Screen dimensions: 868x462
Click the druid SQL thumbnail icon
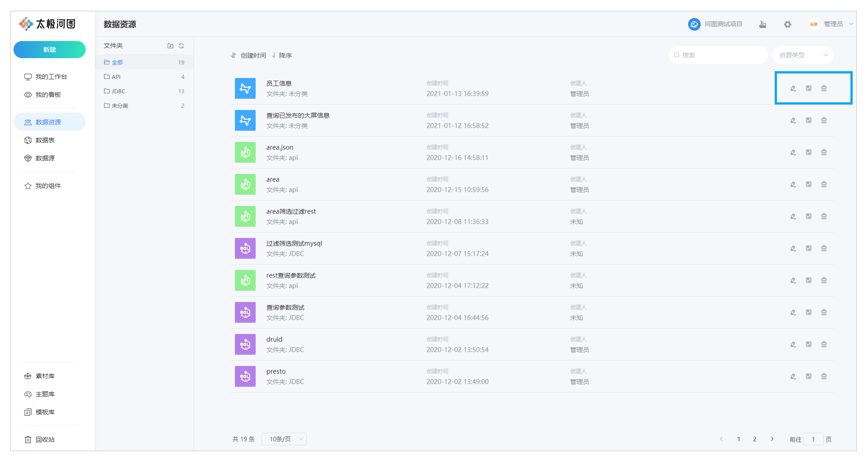[x=245, y=344]
